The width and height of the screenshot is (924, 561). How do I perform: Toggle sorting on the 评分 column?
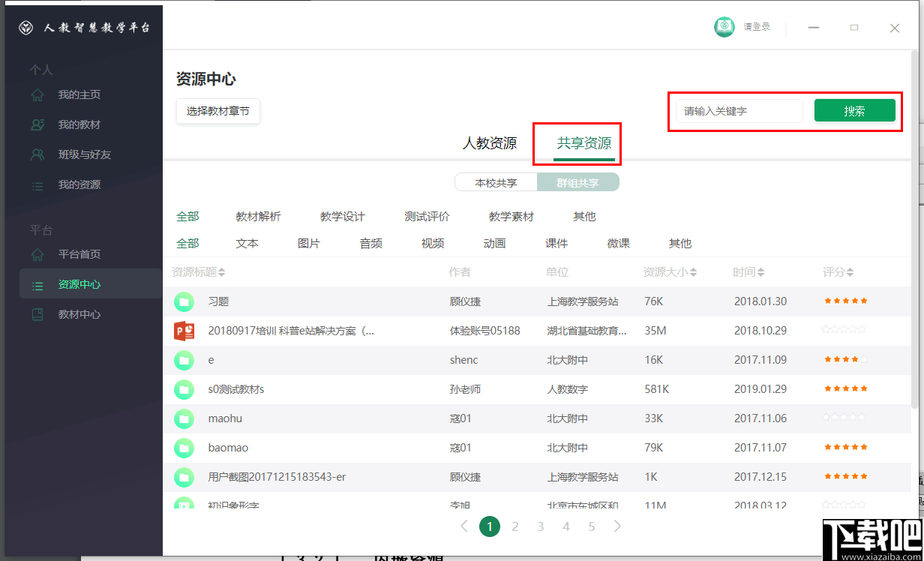(x=838, y=271)
